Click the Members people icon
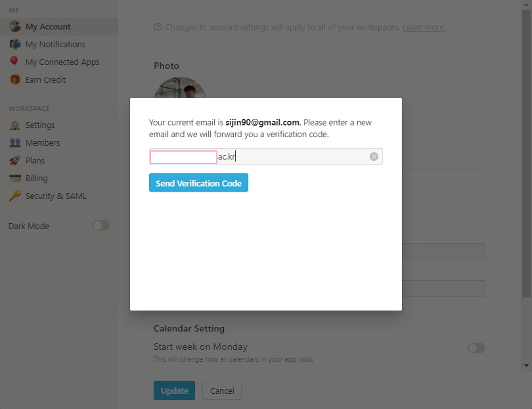 coord(14,142)
